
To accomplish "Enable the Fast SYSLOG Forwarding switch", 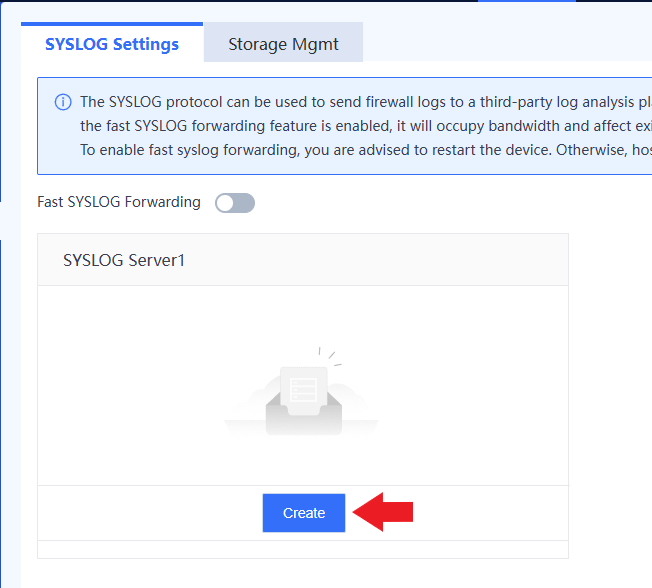I will [235, 203].
